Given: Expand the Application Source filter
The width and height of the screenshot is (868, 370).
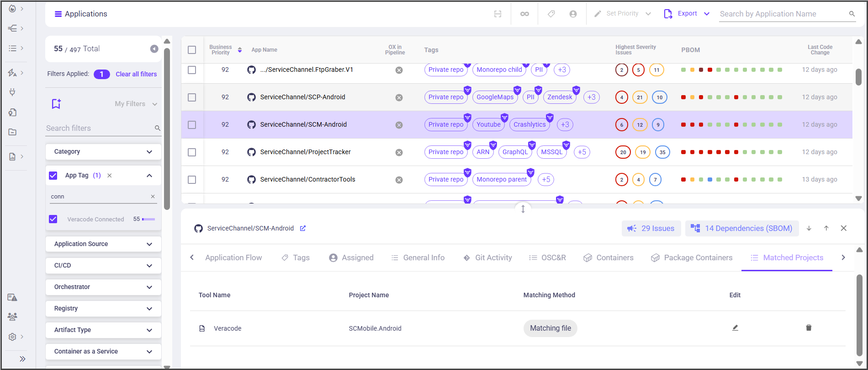Looking at the screenshot, I should pyautogui.click(x=103, y=244).
